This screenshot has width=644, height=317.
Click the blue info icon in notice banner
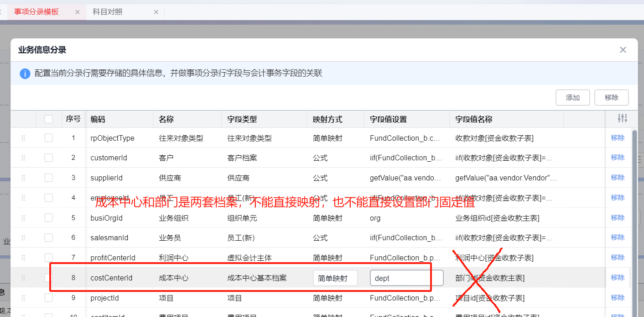[x=25, y=73]
